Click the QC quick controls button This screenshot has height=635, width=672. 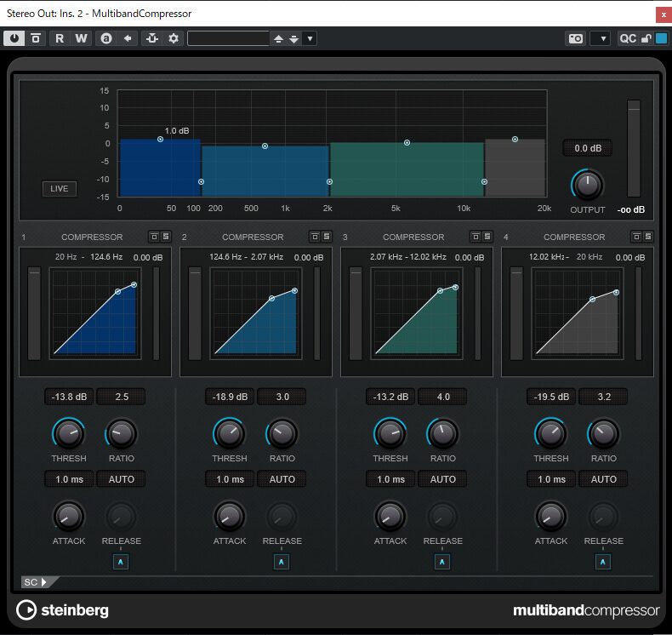click(628, 38)
